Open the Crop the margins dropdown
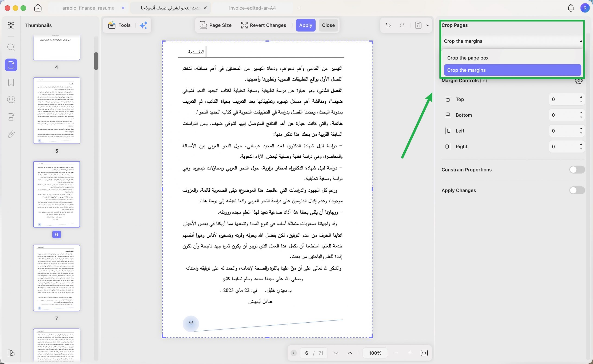This screenshot has width=593, height=364. click(x=513, y=41)
